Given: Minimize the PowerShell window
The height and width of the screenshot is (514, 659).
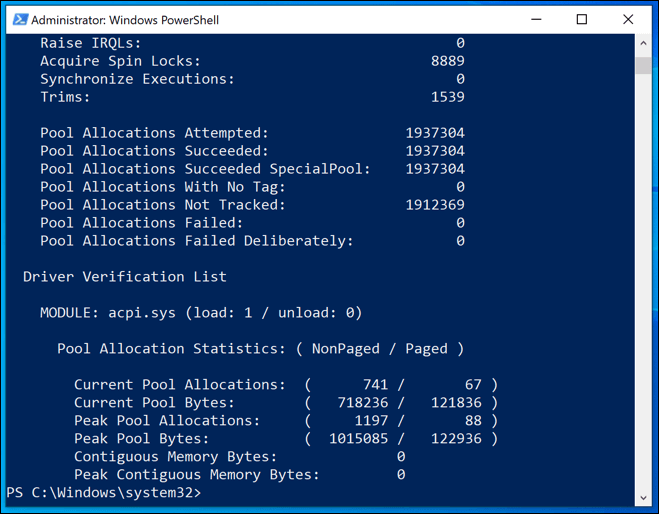Looking at the screenshot, I should click(536, 19).
